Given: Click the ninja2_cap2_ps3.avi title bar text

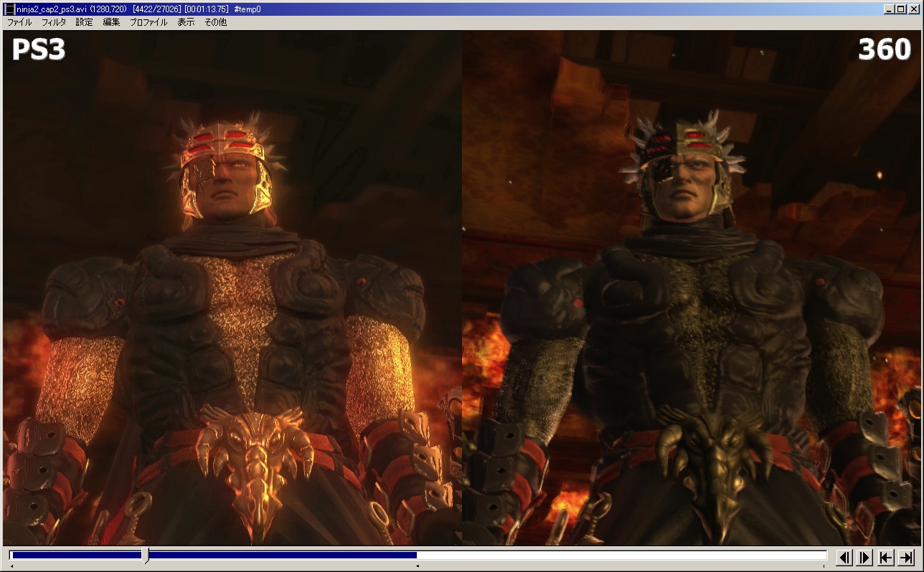Looking at the screenshot, I should (52, 9).
